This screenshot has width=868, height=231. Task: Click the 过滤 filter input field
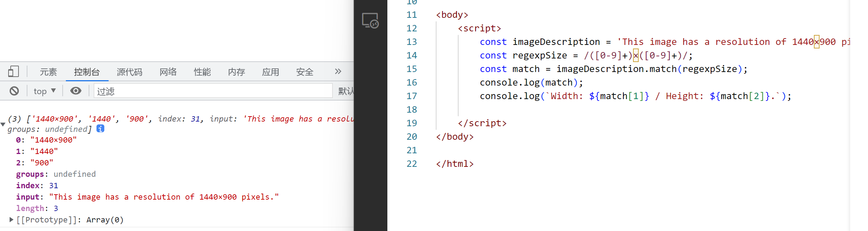213,91
